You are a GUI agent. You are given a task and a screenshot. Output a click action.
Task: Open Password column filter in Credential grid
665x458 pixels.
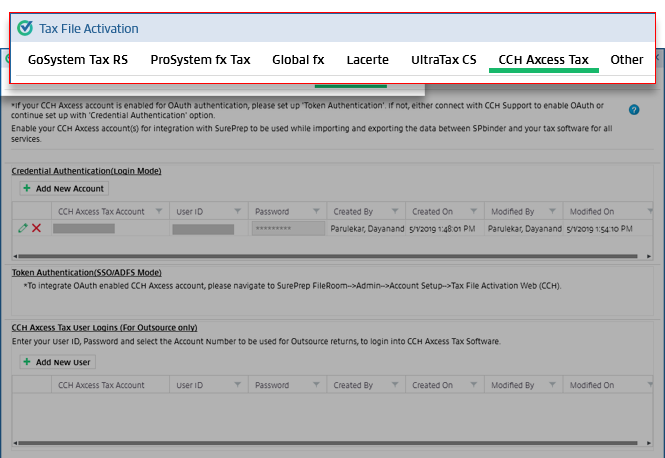click(316, 212)
